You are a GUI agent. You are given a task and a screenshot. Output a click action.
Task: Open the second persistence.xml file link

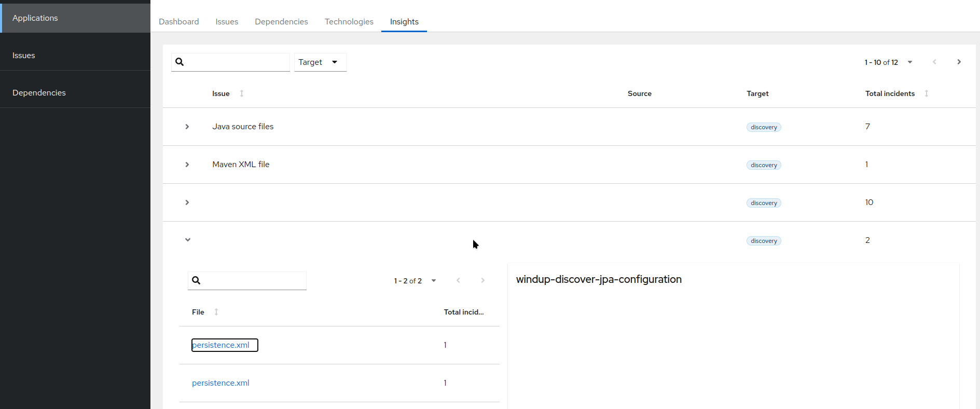click(x=221, y=383)
